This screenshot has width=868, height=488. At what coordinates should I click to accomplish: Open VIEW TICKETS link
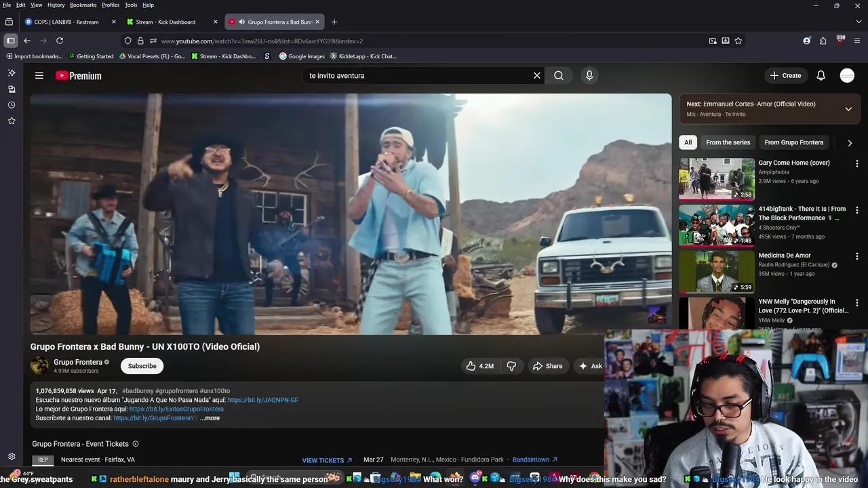pyautogui.click(x=327, y=460)
